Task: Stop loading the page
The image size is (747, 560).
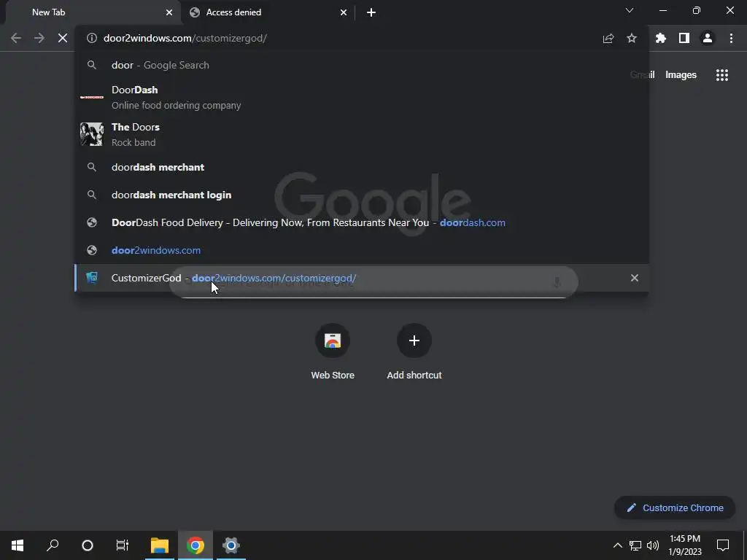Action: point(63,38)
